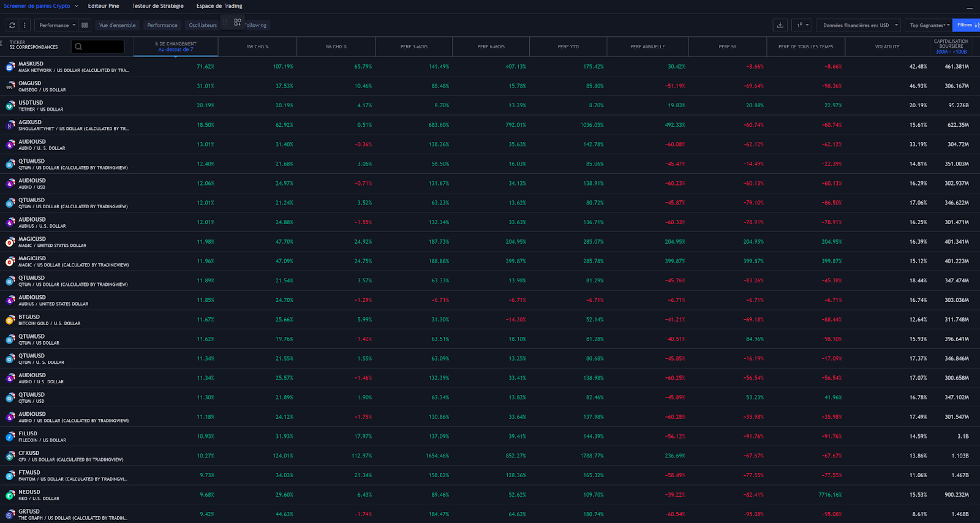Click the 71.62% change value for MASKUSD
Image resolution: width=980 pixels, height=523 pixels.
click(x=205, y=67)
